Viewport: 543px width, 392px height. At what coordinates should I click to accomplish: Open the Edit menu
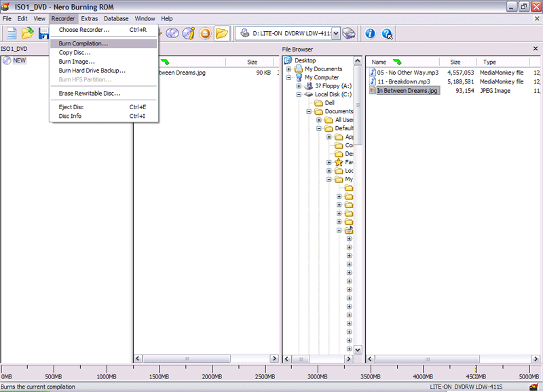point(22,19)
